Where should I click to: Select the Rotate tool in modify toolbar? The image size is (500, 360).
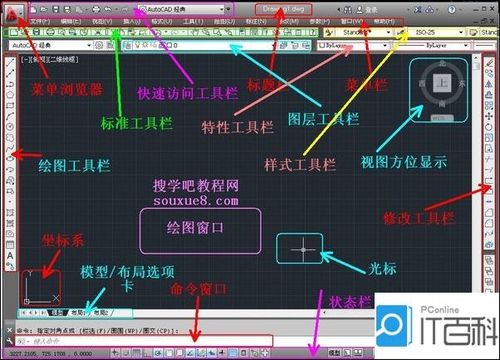[x=489, y=127]
